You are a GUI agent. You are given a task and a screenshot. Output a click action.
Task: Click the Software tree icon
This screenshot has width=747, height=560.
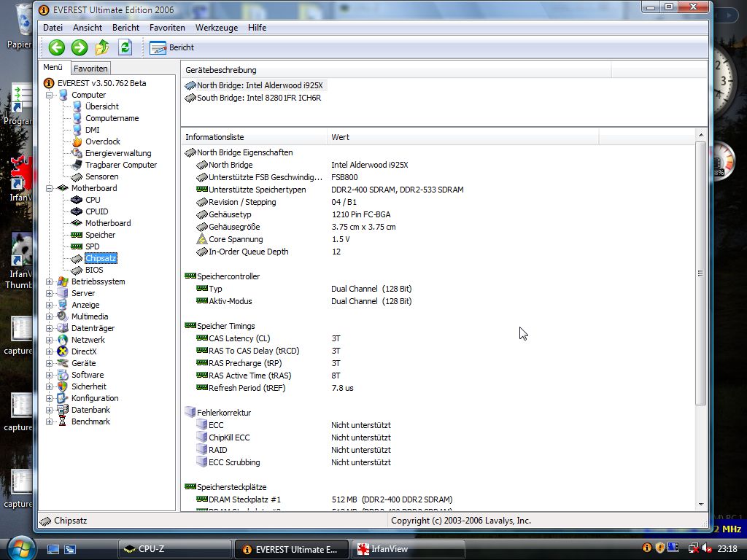[x=63, y=376]
